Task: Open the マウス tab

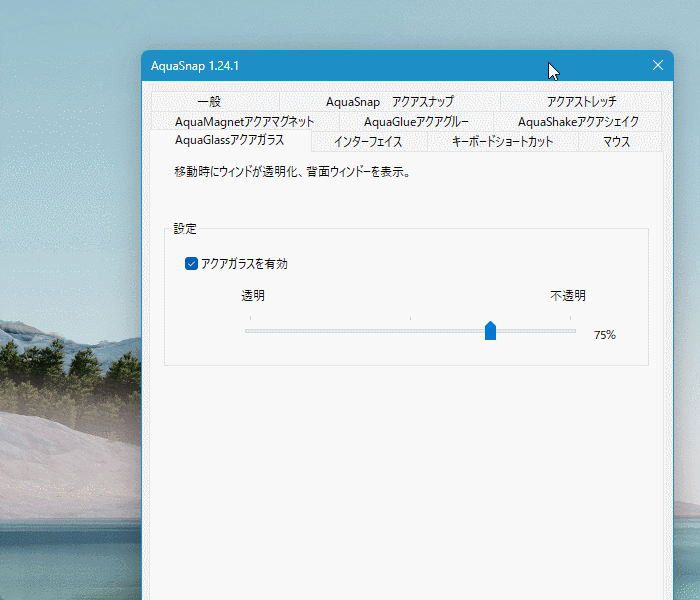Action: click(620, 142)
